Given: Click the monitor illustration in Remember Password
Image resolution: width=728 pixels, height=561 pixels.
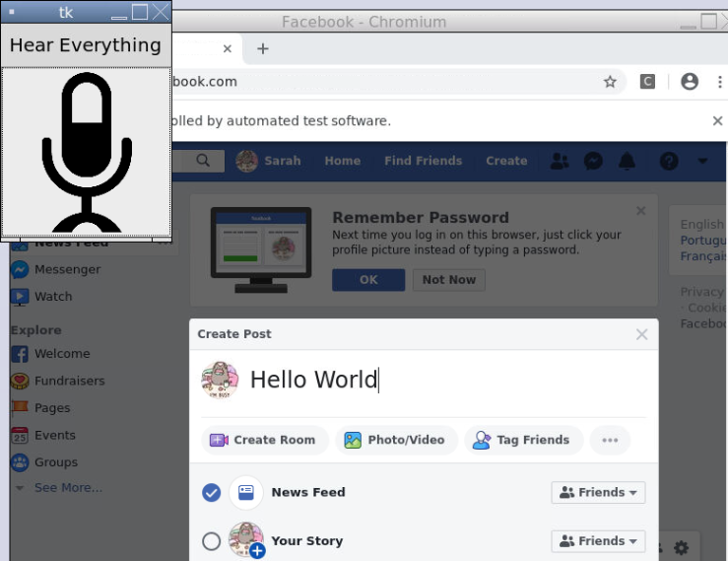Looking at the screenshot, I should point(261,250).
